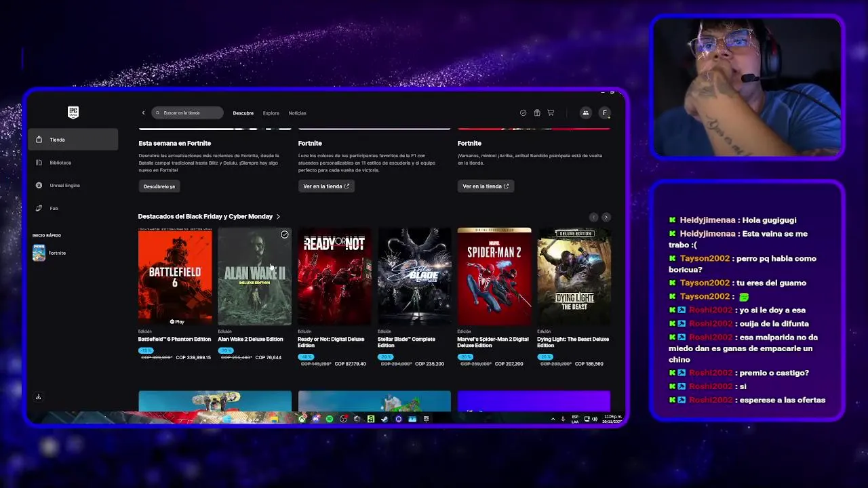Open the shopping cart icon
The height and width of the screenshot is (488, 868).
[x=551, y=113]
